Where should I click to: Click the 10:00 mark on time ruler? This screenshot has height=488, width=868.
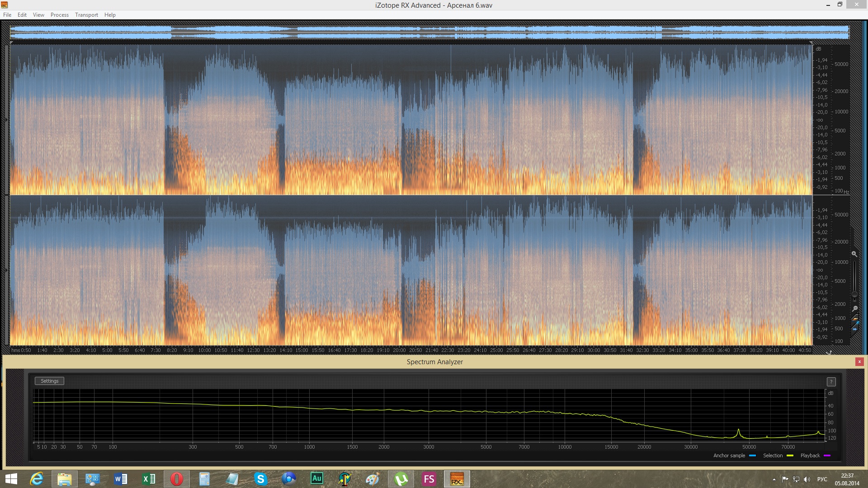[x=204, y=350]
